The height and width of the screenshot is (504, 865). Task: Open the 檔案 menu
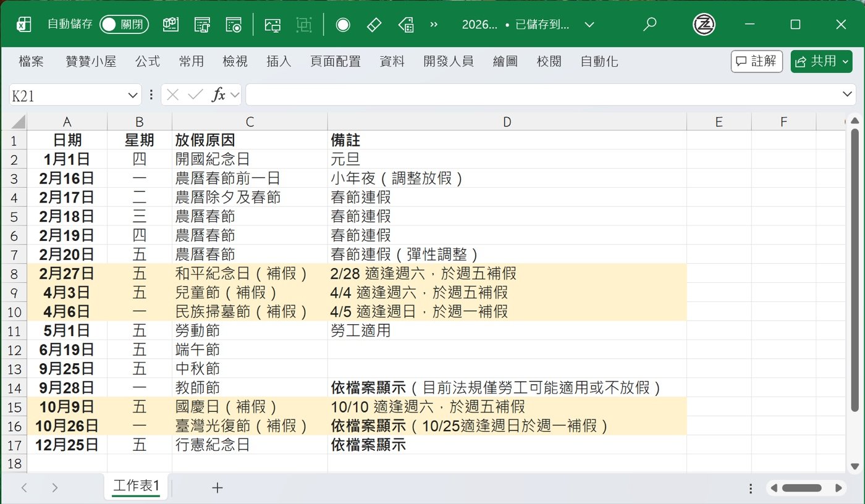pos(31,61)
